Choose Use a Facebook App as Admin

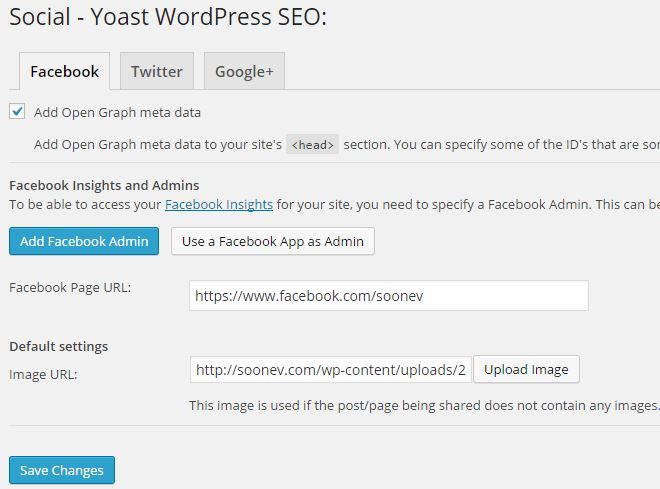(273, 241)
